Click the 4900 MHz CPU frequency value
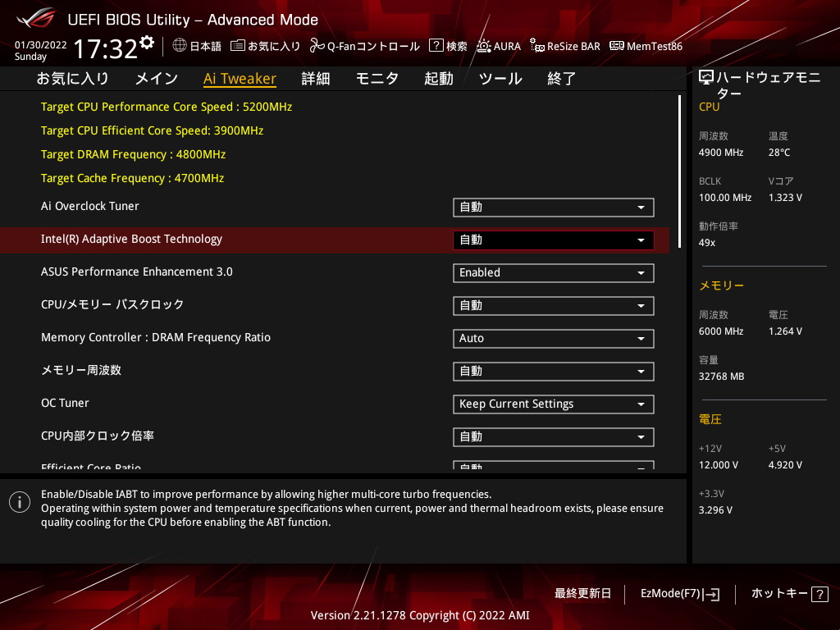Screen dimensions: 840x630 (x=721, y=153)
